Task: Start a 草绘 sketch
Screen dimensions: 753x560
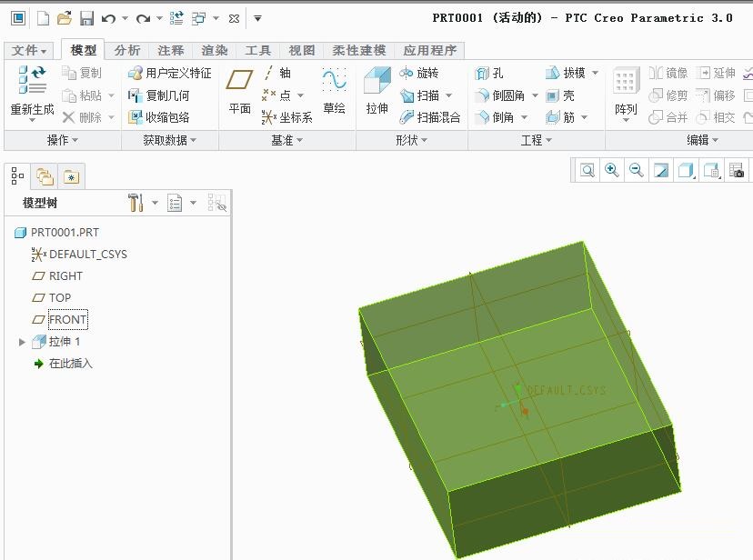Action: 335,91
